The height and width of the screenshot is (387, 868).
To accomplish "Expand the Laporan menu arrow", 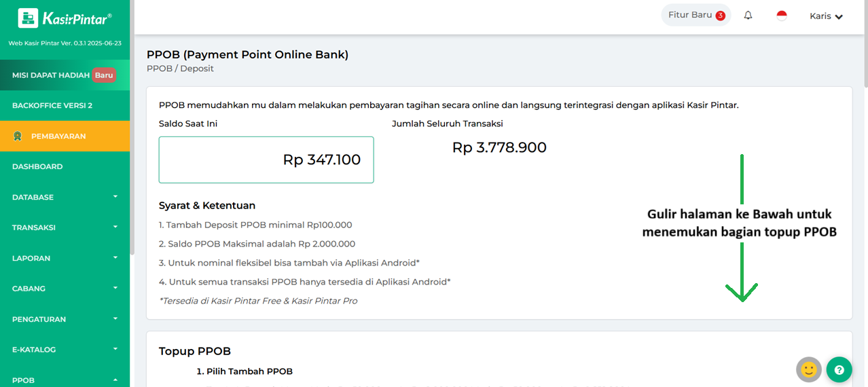I will [115, 258].
